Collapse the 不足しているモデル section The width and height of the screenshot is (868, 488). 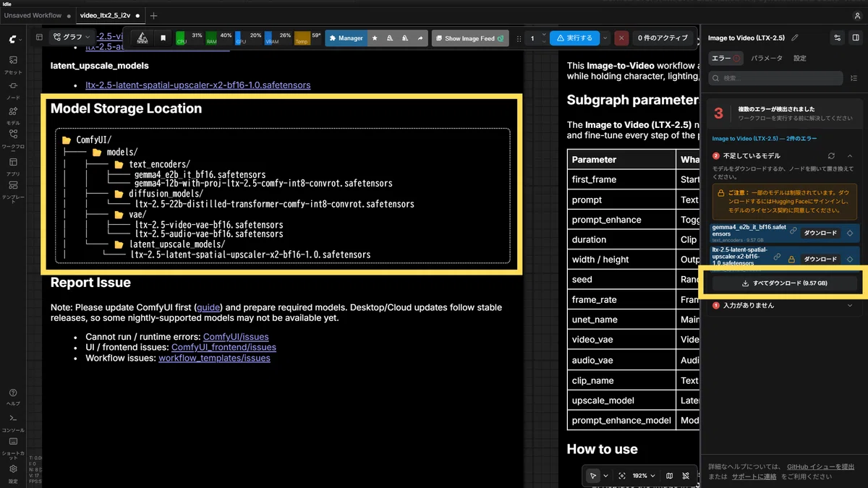tap(850, 155)
